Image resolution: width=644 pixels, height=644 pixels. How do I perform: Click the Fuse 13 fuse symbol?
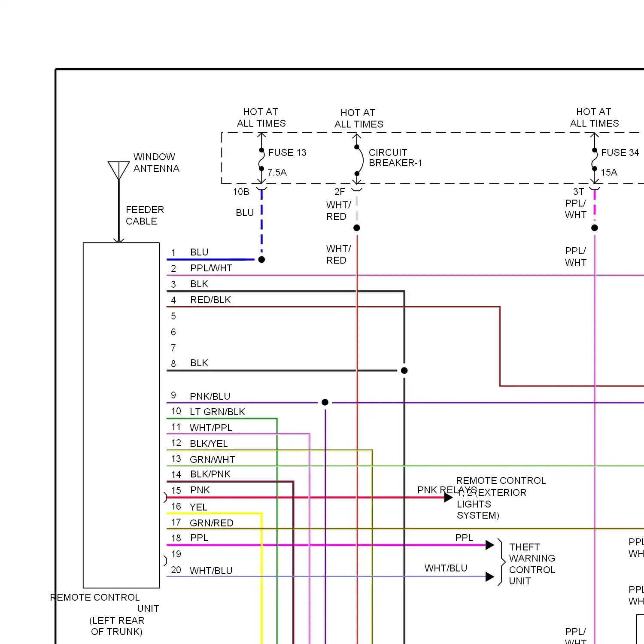tap(261, 159)
